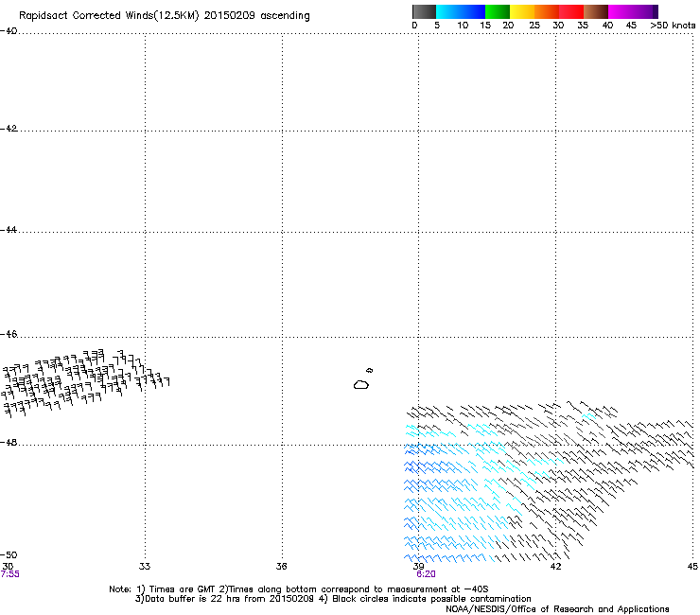Image resolution: width=700 pixels, height=615 pixels.
Task: Click the NOAA/NESDIS credit line
Action: (x=557, y=609)
